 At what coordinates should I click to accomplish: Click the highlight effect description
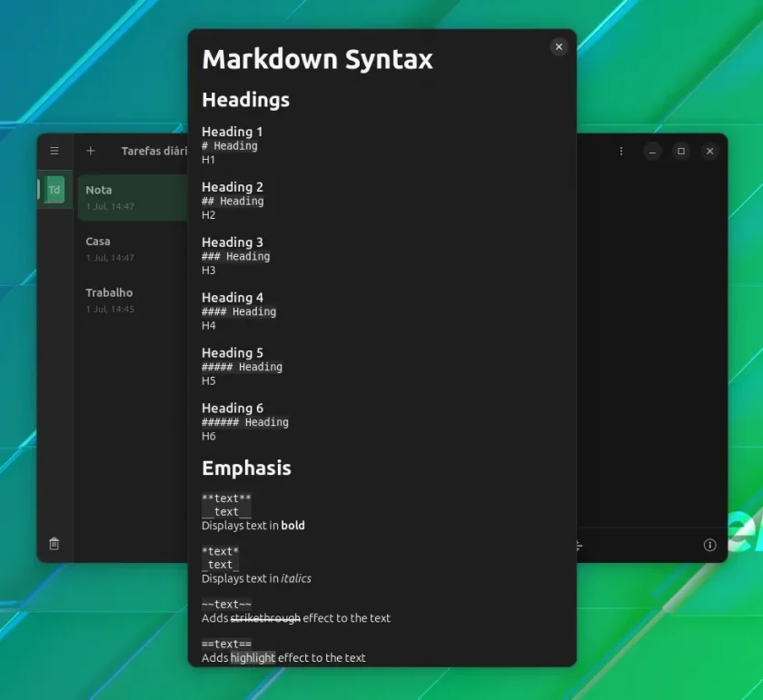[x=283, y=658]
